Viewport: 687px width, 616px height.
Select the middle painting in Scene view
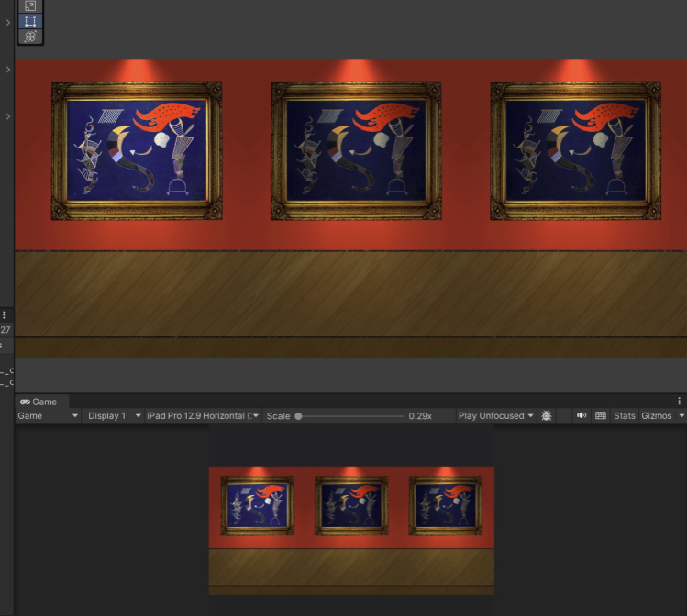[x=356, y=150]
